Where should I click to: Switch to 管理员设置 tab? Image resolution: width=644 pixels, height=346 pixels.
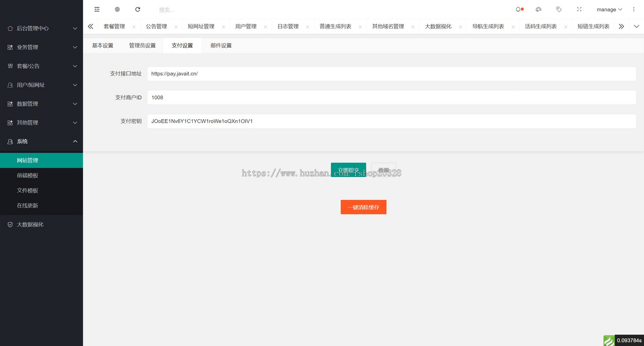142,46
